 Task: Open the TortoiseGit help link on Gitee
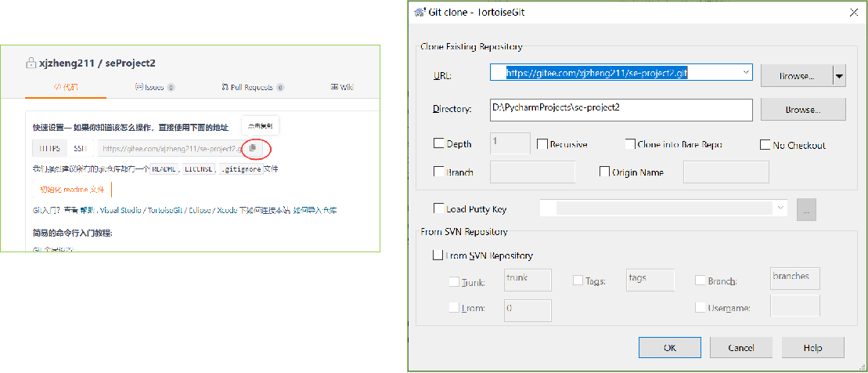tap(165, 211)
